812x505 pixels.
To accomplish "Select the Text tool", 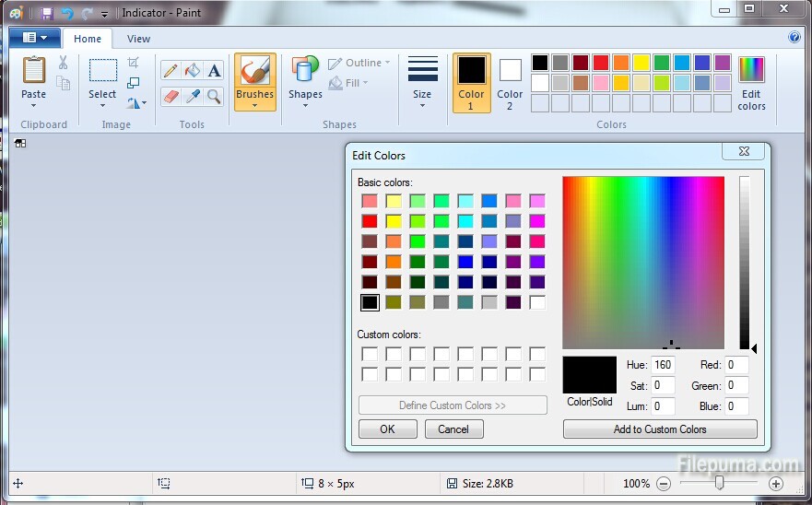I will [214, 71].
